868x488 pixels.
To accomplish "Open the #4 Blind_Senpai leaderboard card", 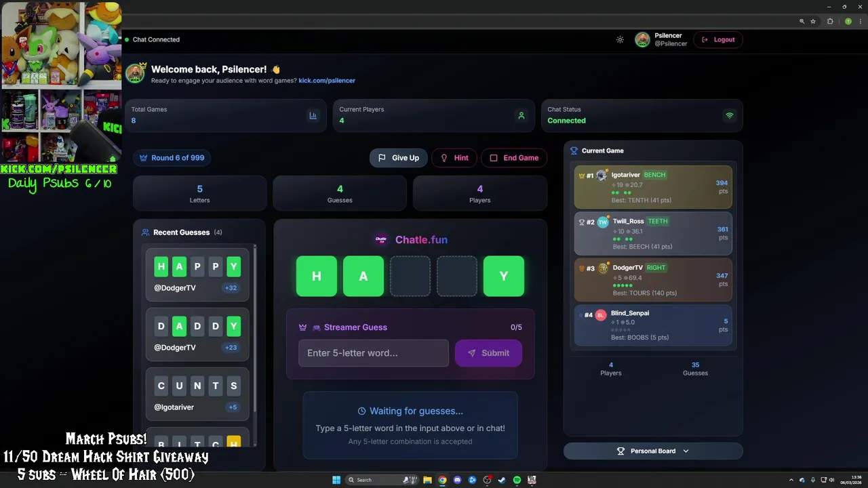I will pos(653,325).
